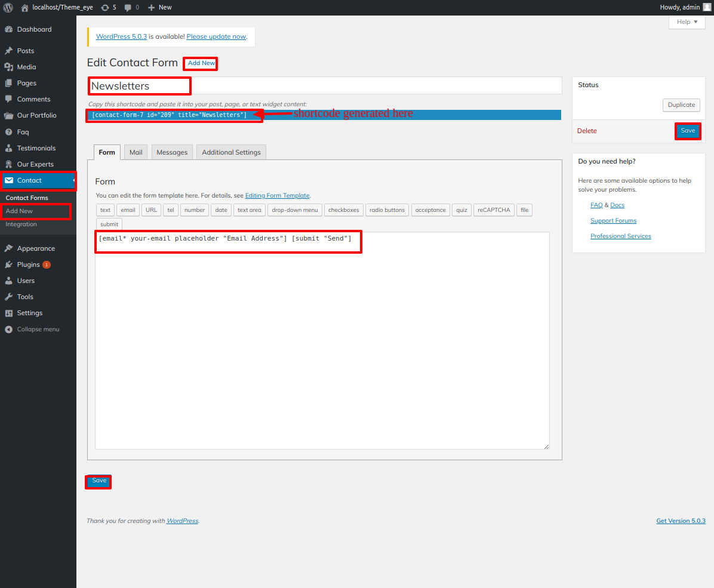Open the Messages tab
Screen dimensions: 714x588
(x=172, y=152)
